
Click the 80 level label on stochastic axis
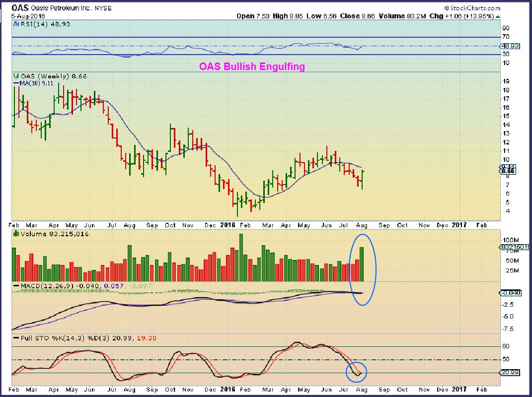506,346
